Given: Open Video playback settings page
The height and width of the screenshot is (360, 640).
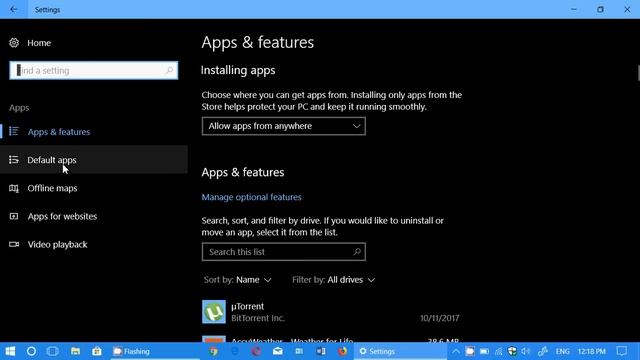Looking at the screenshot, I should pyautogui.click(x=94, y=244).
